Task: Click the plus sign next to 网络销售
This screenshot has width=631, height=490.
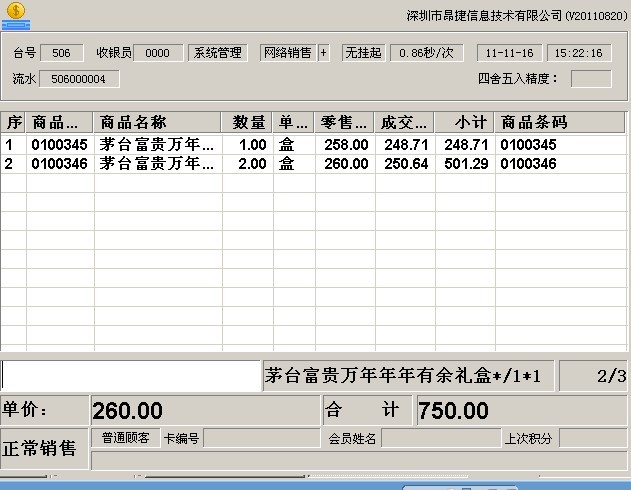Action: [x=324, y=53]
